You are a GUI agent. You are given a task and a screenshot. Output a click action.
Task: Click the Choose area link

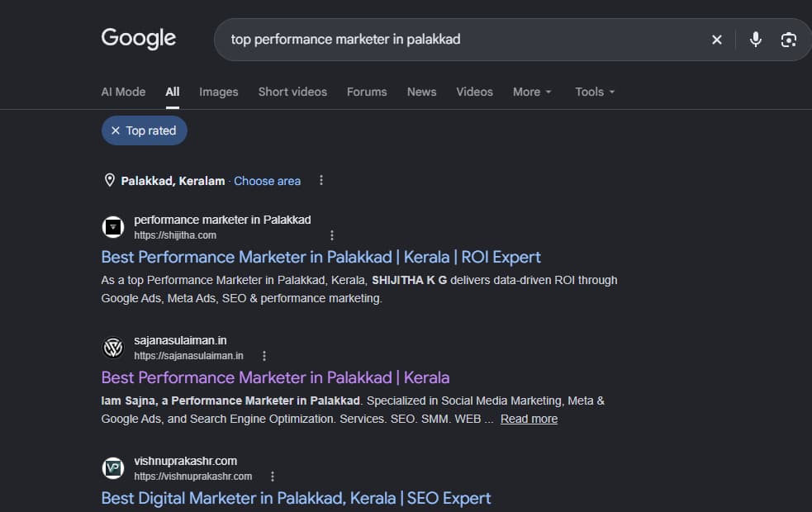267,181
